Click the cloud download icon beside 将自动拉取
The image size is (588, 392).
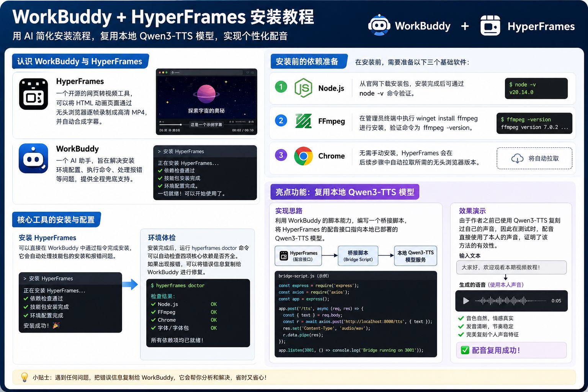point(517,158)
